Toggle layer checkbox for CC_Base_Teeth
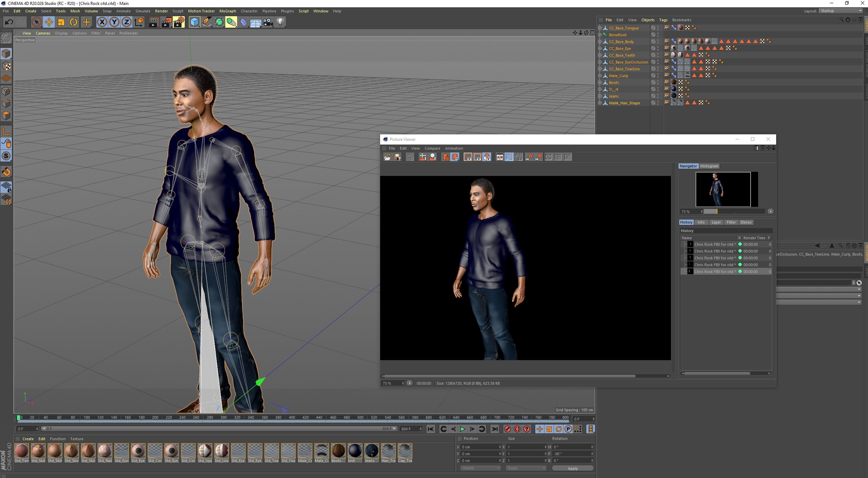The width and height of the screenshot is (868, 478). pos(653,55)
